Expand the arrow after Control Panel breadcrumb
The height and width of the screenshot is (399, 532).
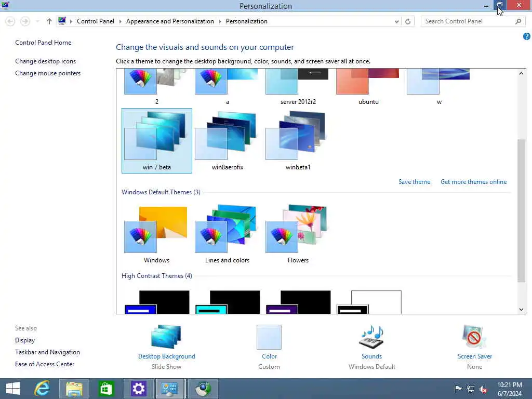(120, 21)
